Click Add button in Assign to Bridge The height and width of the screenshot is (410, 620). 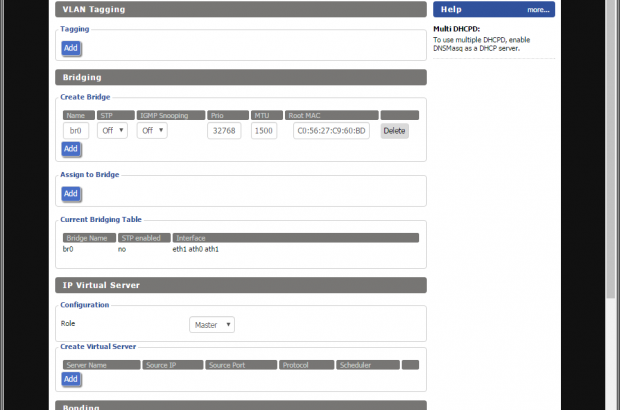(70, 194)
